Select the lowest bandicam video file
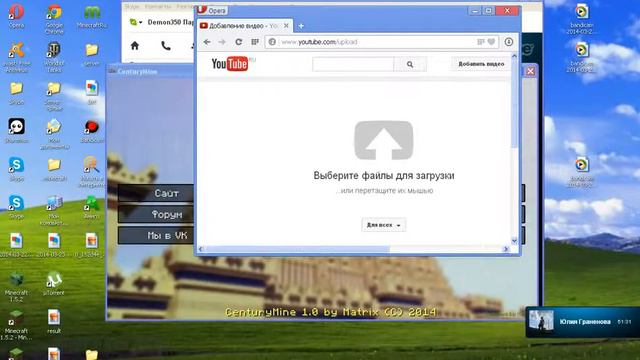This screenshot has width=640, height=360. (x=582, y=172)
